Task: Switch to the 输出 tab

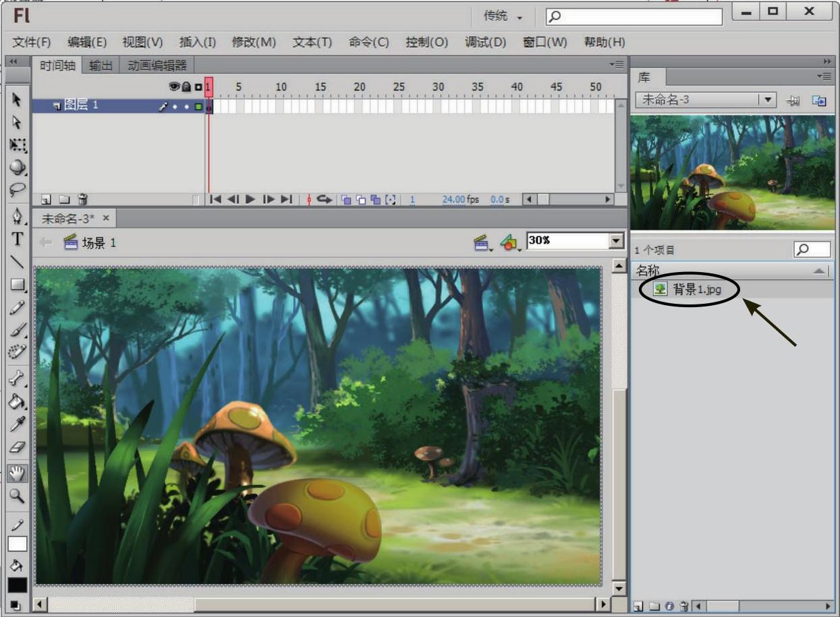Action: pos(101,65)
